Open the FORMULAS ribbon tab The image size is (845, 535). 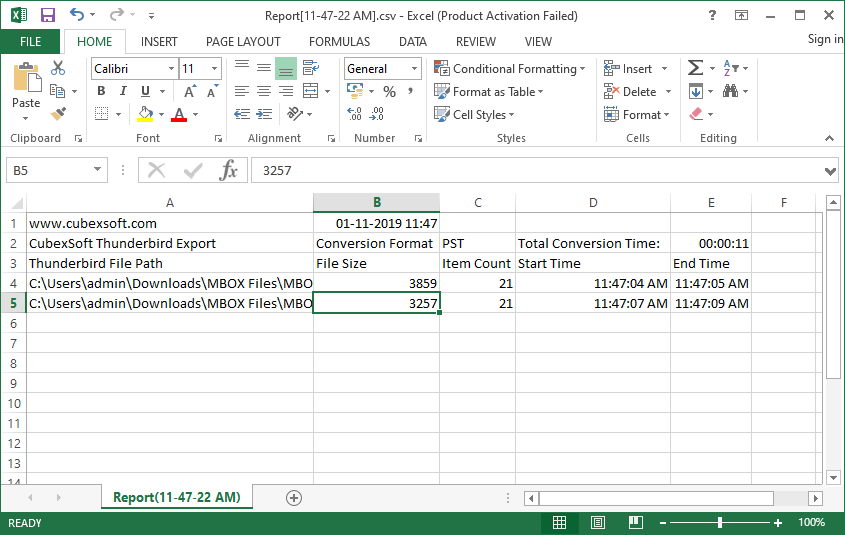pos(339,41)
